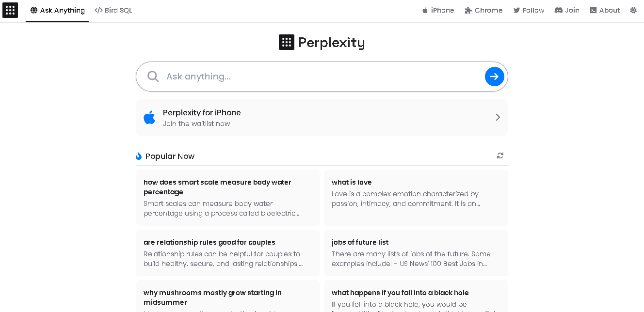The width and height of the screenshot is (644, 312).
Task: Click the blue Apple logo icon
Action: pos(149,117)
